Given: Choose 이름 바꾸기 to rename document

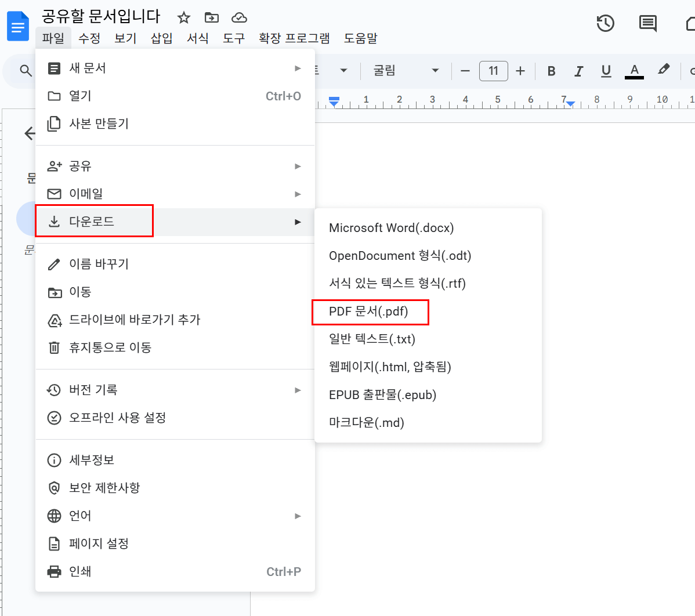Looking at the screenshot, I should [175, 264].
